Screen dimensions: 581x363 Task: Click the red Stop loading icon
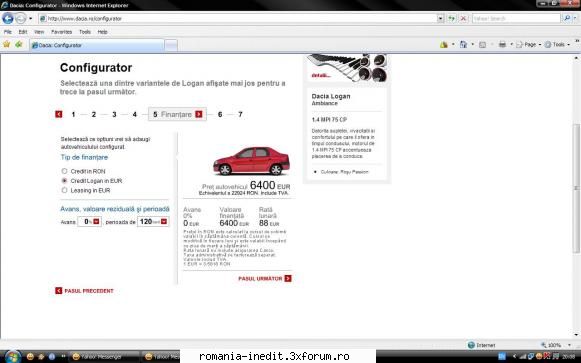(464, 18)
